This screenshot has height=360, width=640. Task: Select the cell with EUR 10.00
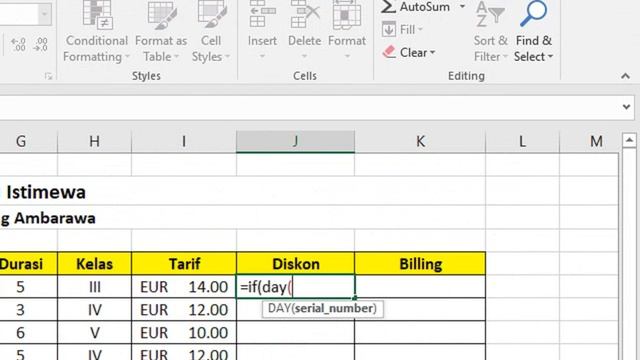[184, 333]
